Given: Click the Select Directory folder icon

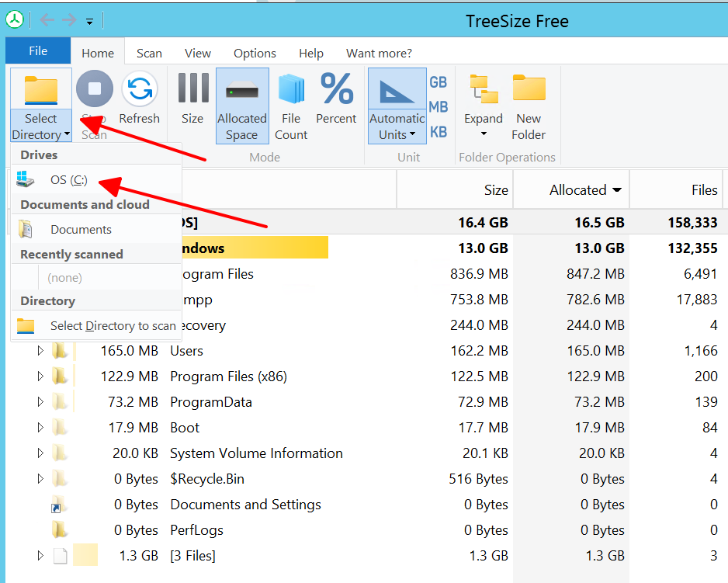Looking at the screenshot, I should point(41,89).
